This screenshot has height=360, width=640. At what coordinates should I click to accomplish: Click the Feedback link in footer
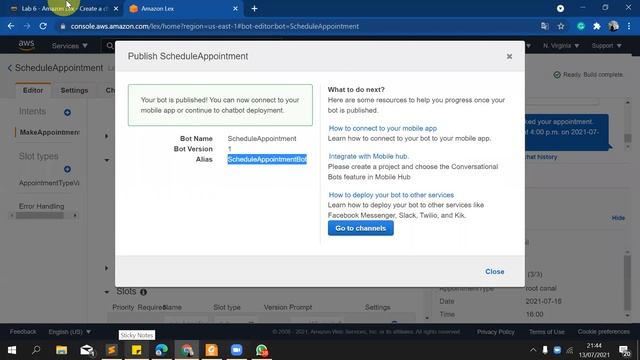tap(23, 332)
